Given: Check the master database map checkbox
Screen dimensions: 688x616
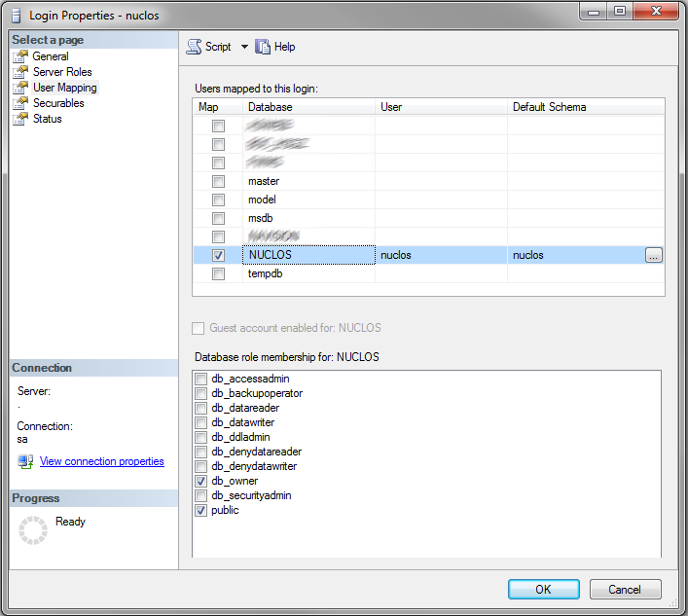Looking at the screenshot, I should coord(219,181).
